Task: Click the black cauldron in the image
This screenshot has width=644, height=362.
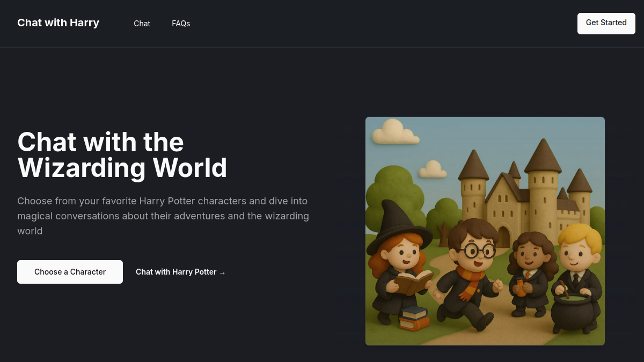Action: (x=573, y=314)
